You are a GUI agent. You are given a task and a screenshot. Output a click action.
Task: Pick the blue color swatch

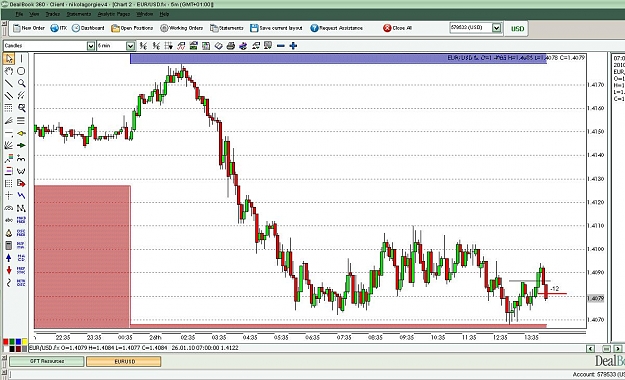(x=18, y=342)
